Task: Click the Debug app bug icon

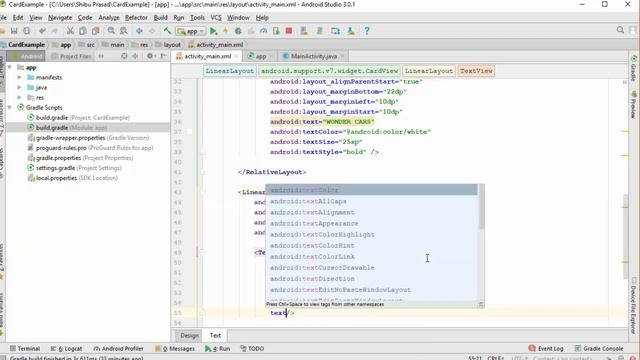Action: click(x=238, y=31)
